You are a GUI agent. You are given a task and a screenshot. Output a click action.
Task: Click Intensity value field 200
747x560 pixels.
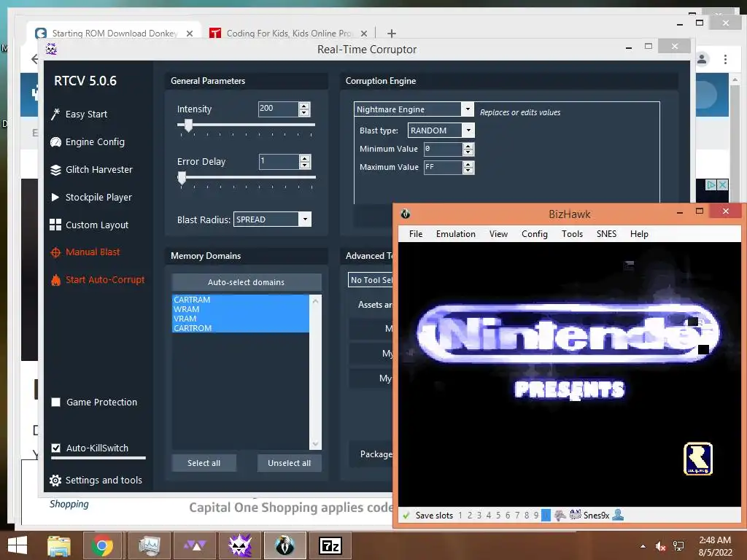[278, 109]
